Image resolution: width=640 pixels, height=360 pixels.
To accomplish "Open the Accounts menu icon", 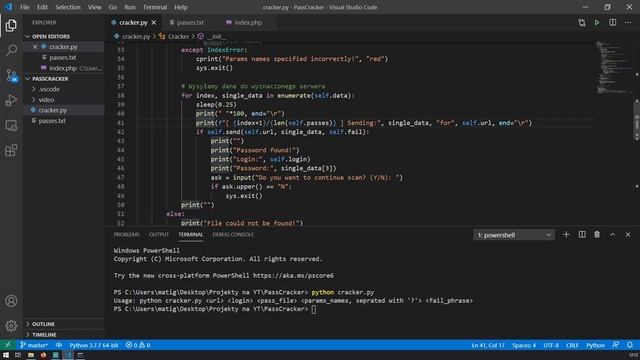I will [11, 301].
